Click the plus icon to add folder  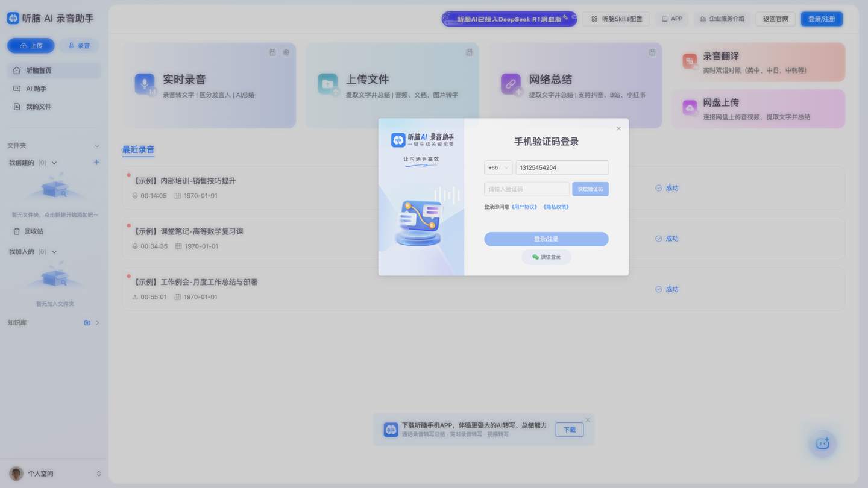[x=96, y=163]
